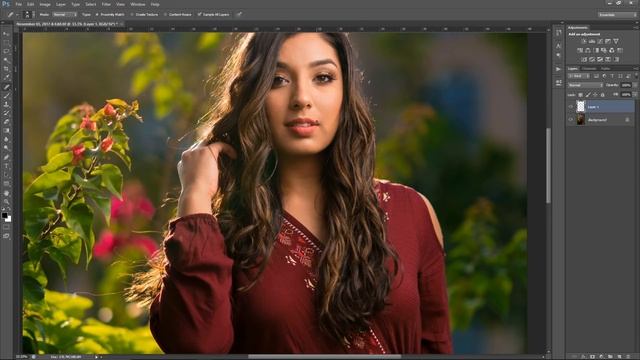Open the Image menu

45,4
